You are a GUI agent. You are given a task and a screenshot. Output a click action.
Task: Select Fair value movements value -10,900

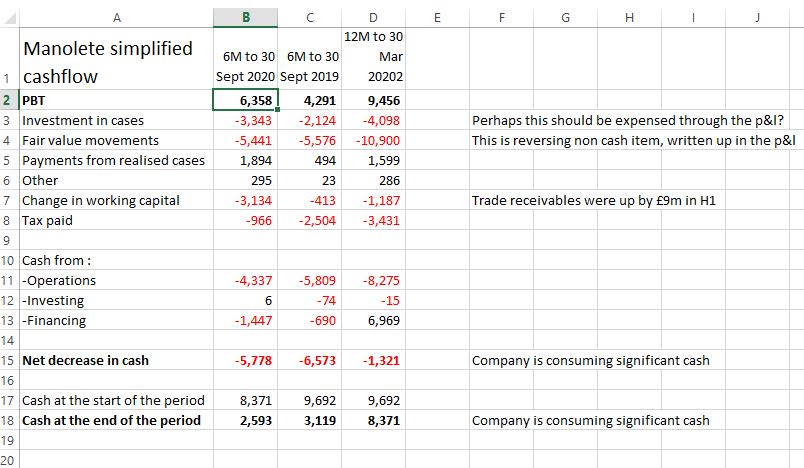tap(373, 140)
